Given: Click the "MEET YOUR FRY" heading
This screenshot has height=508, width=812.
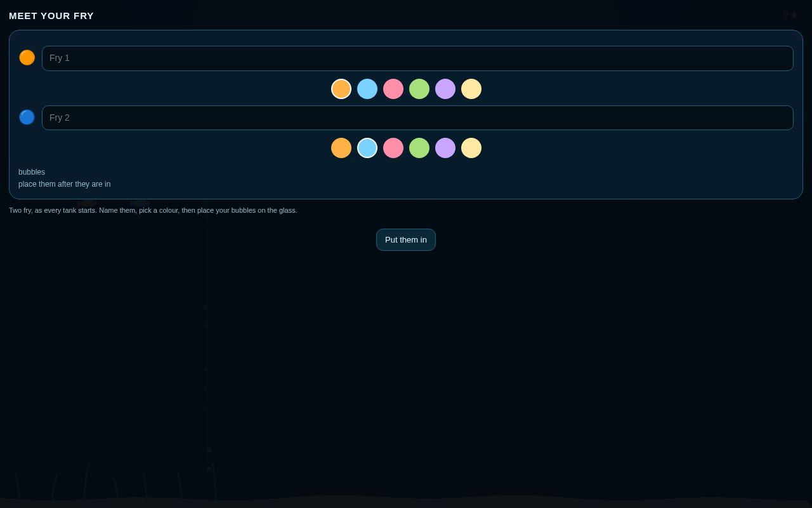Looking at the screenshot, I should coord(51,16).
